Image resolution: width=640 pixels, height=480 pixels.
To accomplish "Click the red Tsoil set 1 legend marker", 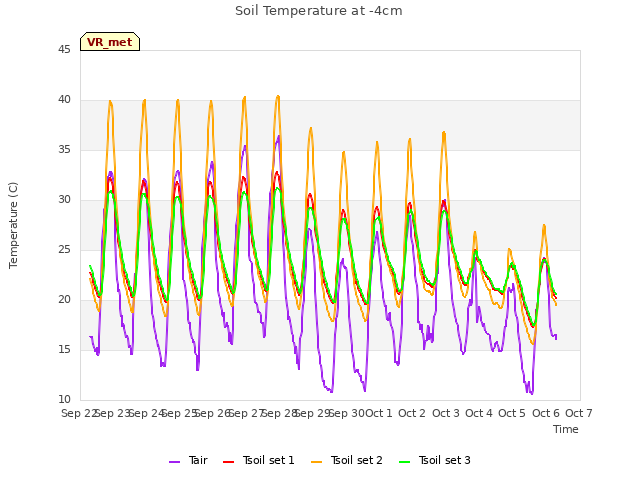I will pyautogui.click(x=229, y=462).
